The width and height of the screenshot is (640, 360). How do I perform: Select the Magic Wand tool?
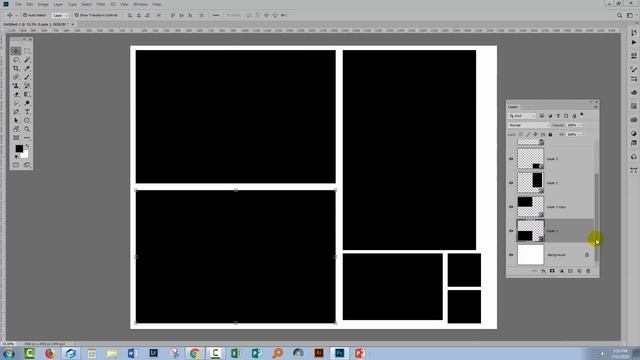[x=27, y=60]
